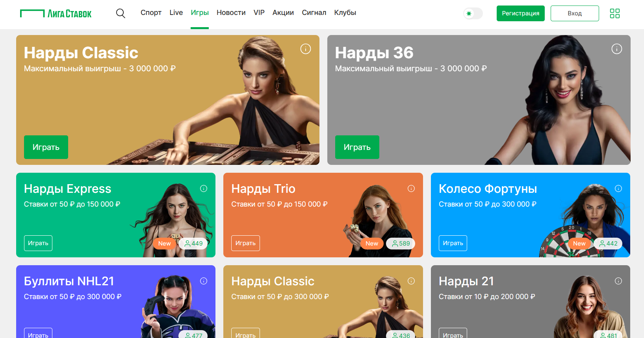Click the Нарды Trio title
Viewport: 644px width, 338px height.
coord(263,189)
